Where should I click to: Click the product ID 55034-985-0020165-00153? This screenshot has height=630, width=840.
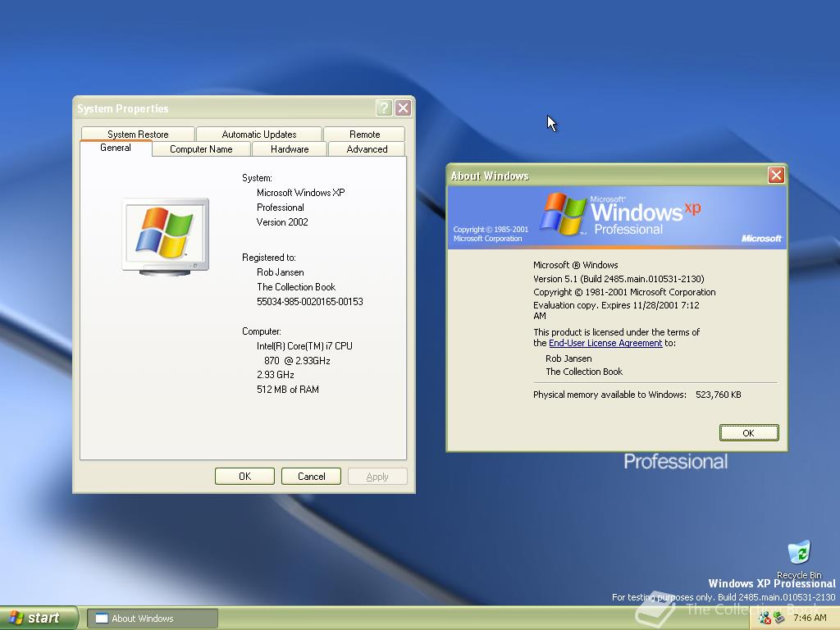tap(309, 302)
